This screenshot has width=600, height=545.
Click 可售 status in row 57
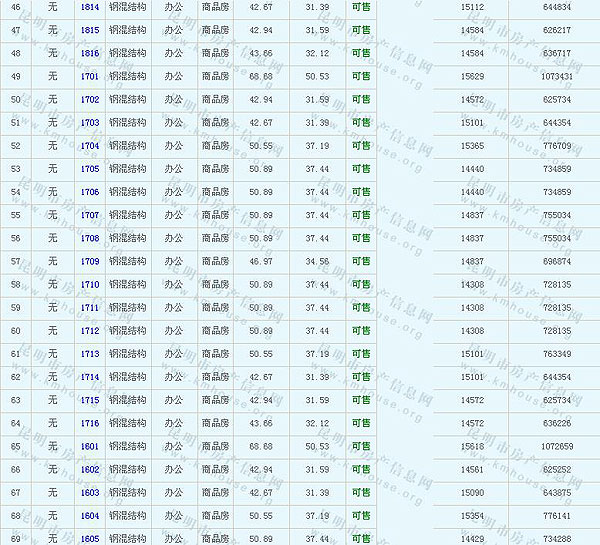coord(361,261)
